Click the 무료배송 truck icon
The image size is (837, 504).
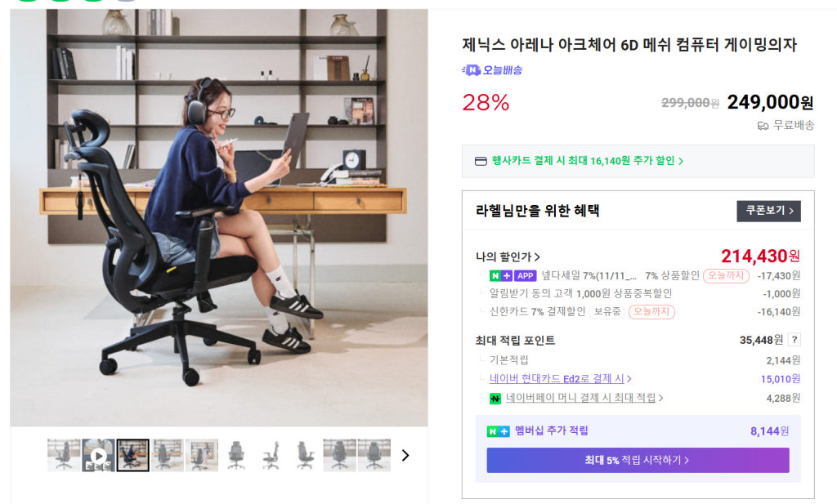click(763, 126)
